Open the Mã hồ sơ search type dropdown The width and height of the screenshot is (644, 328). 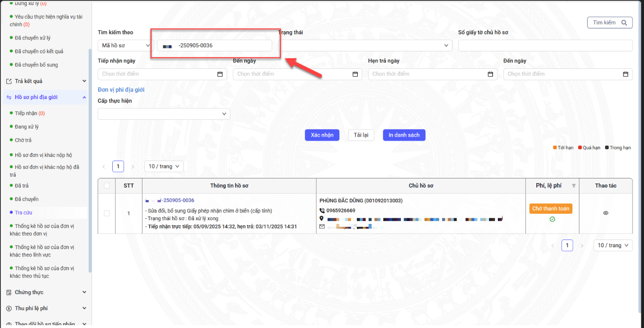coord(125,46)
